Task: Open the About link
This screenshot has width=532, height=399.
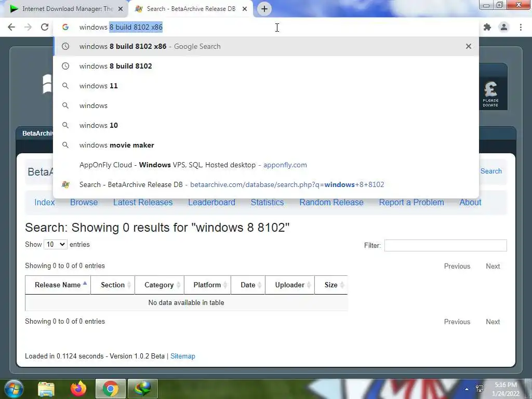Action: [470, 202]
